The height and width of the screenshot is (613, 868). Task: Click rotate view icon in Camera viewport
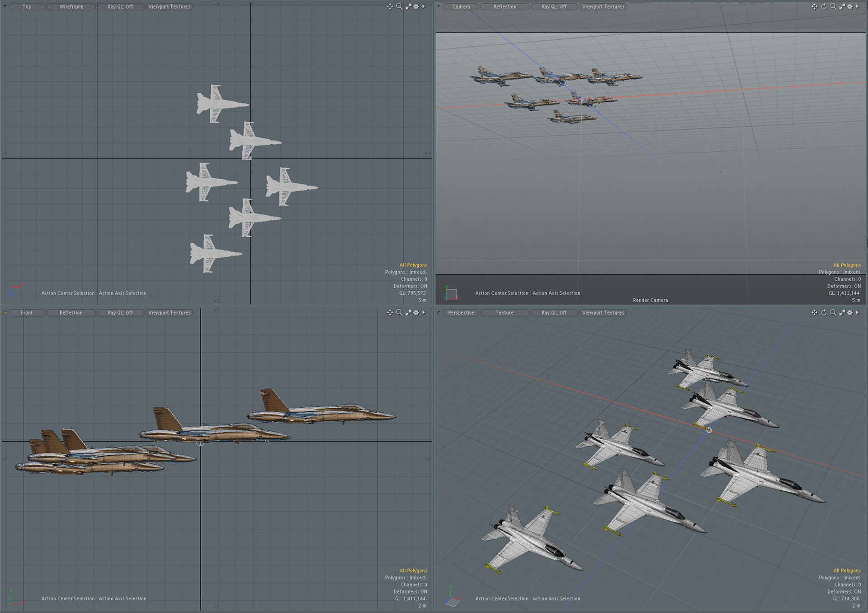click(x=824, y=6)
